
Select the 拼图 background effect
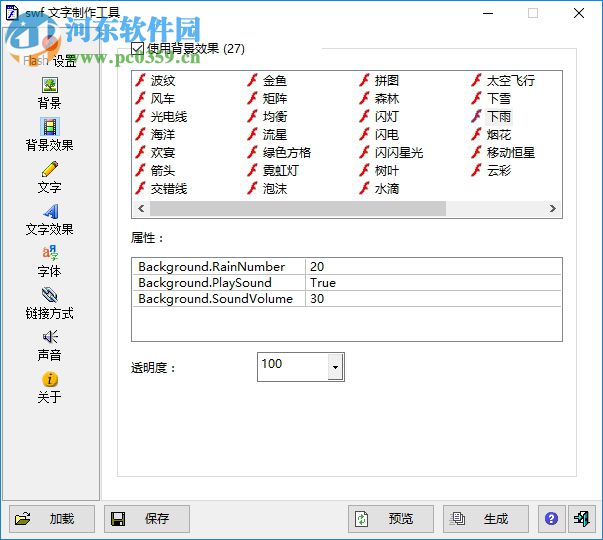click(380, 80)
